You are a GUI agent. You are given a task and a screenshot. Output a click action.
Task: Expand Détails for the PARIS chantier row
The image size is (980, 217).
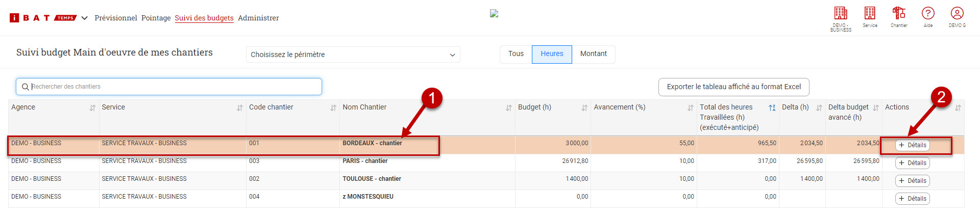[912, 163]
